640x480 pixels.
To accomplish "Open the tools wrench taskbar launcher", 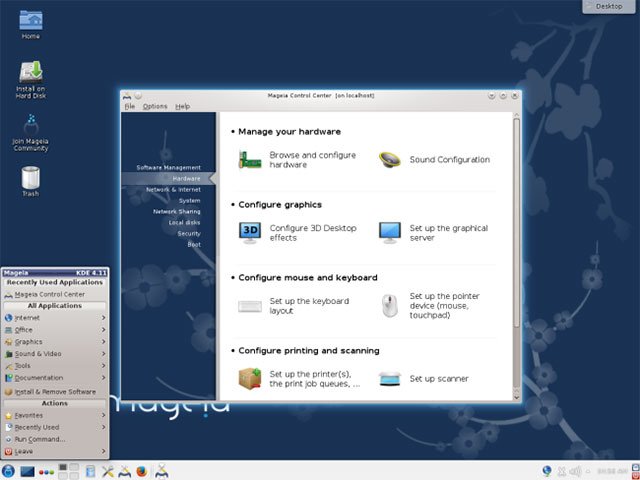I will coord(108,471).
